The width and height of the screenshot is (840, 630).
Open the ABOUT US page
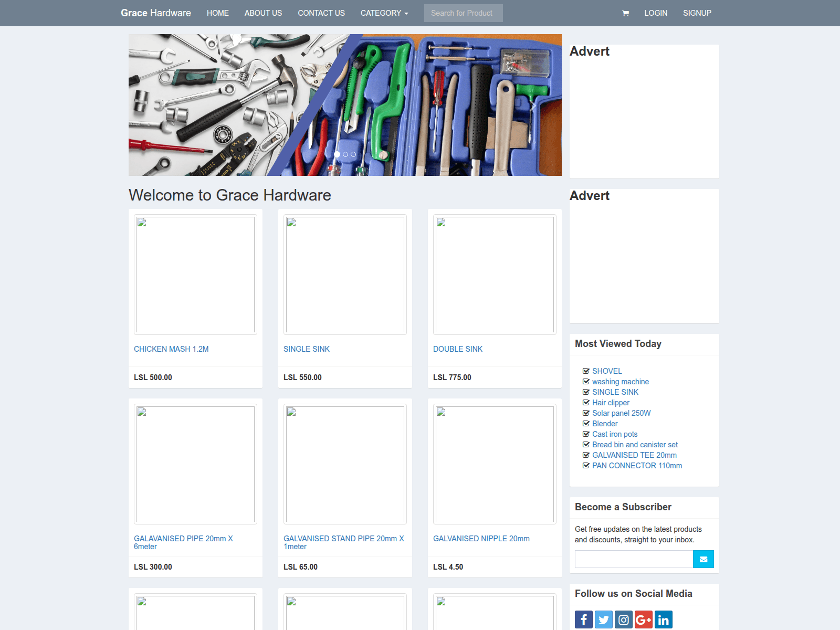click(x=263, y=13)
